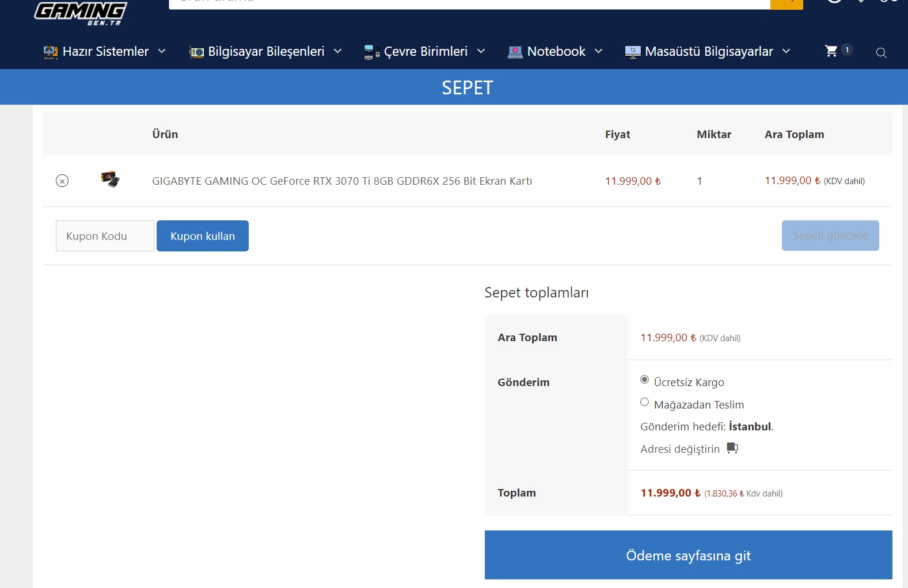Screen dimensions: 908x588
Task: Open the GIGABYTE GAMING OC GeForce product link
Action: (342, 181)
